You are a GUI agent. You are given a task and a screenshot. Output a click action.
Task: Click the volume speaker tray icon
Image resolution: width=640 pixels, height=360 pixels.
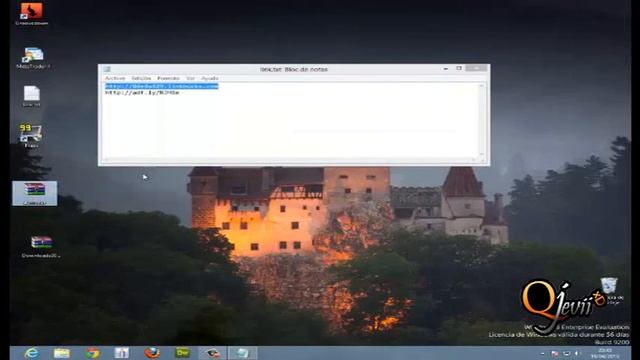(x=577, y=353)
